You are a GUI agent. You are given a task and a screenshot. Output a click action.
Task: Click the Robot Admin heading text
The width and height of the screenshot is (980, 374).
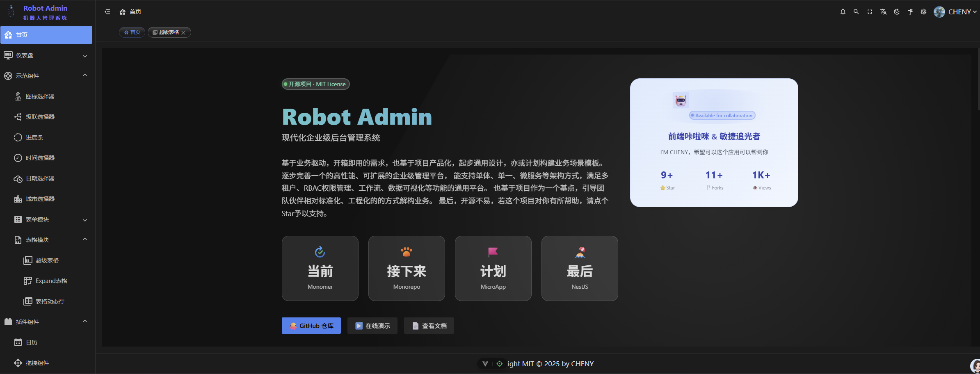(357, 117)
